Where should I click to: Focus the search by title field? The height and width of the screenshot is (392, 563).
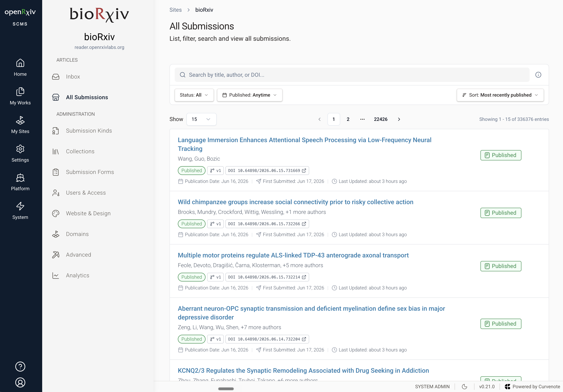352,75
